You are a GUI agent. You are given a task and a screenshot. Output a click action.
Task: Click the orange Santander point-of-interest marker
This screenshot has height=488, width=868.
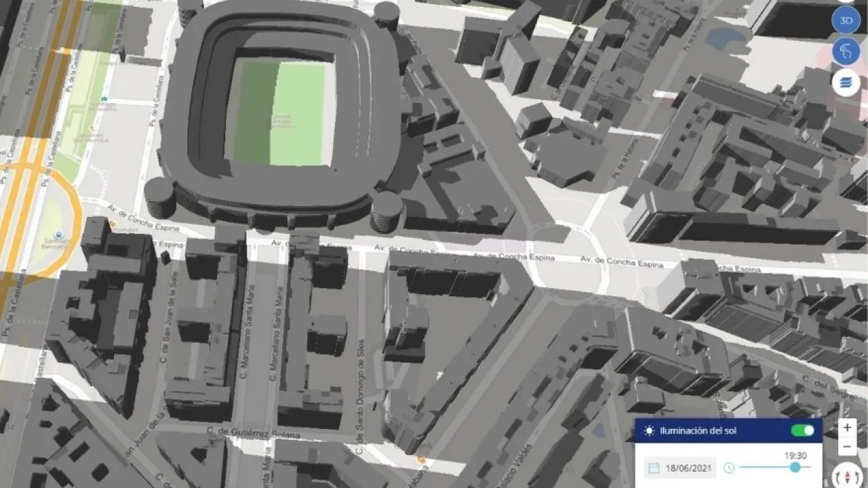(113, 222)
